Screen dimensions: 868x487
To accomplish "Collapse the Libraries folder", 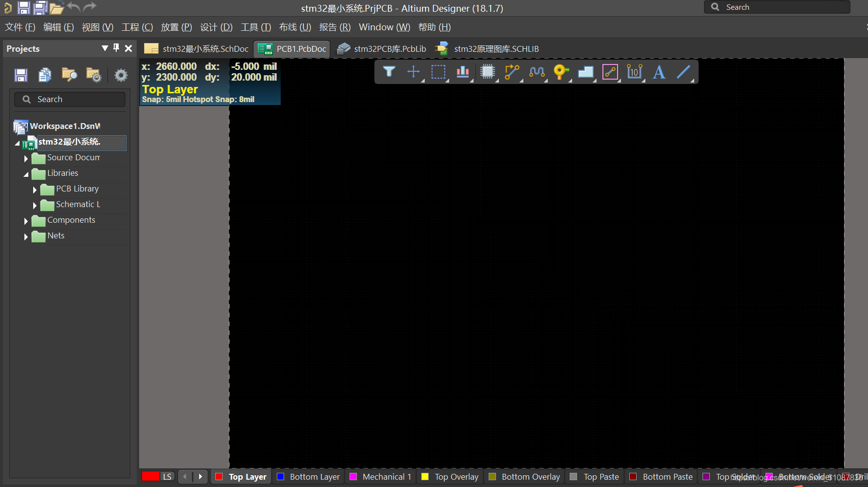I will (x=26, y=174).
